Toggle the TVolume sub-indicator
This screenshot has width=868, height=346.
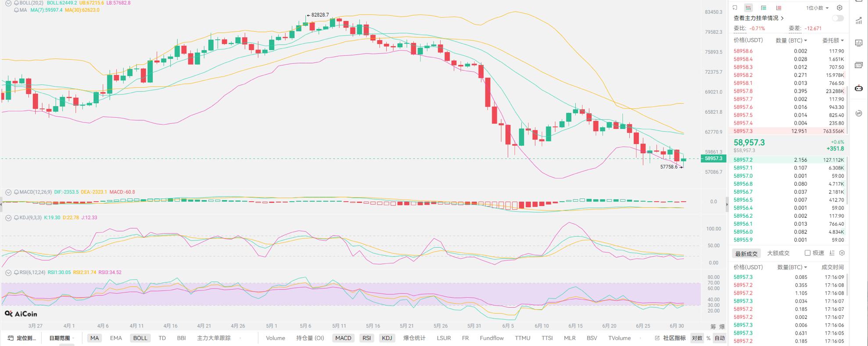click(620, 338)
